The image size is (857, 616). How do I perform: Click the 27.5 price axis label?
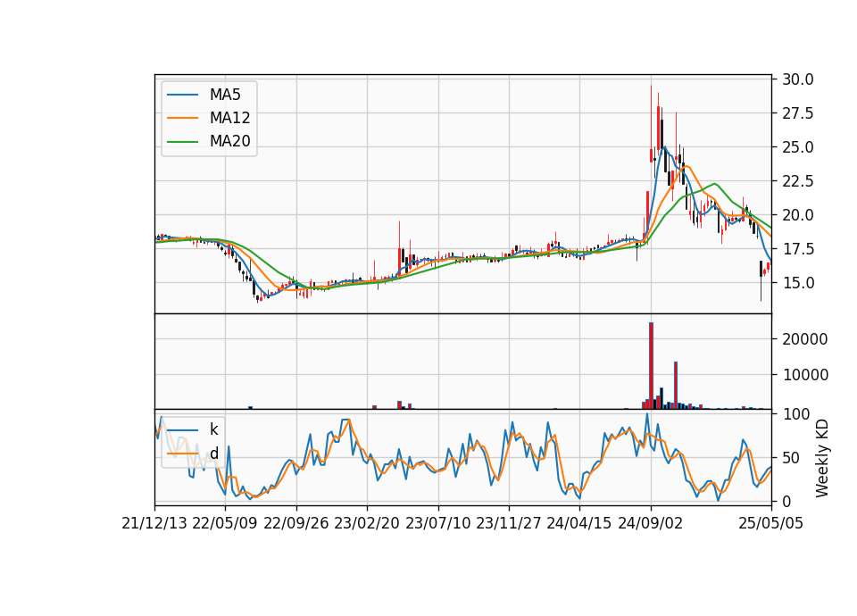coord(798,113)
